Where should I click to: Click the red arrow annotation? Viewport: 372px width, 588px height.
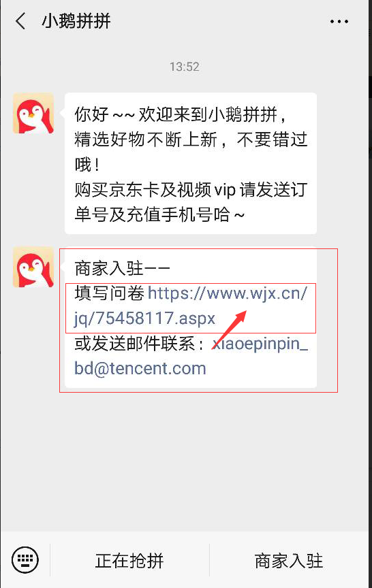tap(230, 329)
